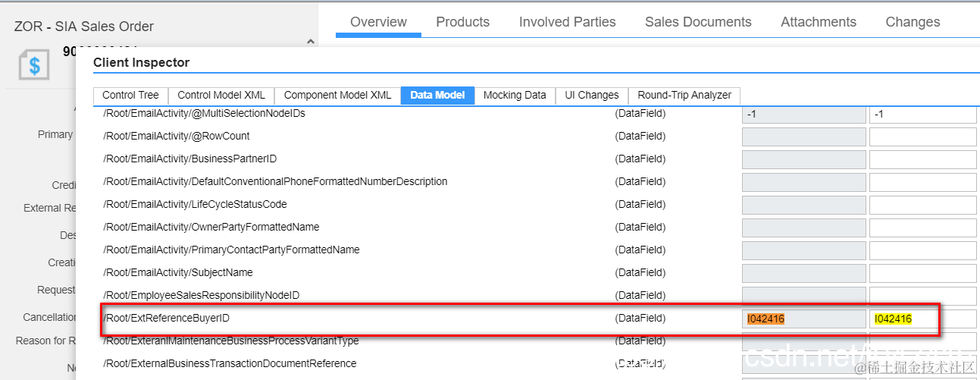Screen dimensions: 980x380
Task: Open the Sales Documents tab
Action: [698, 22]
